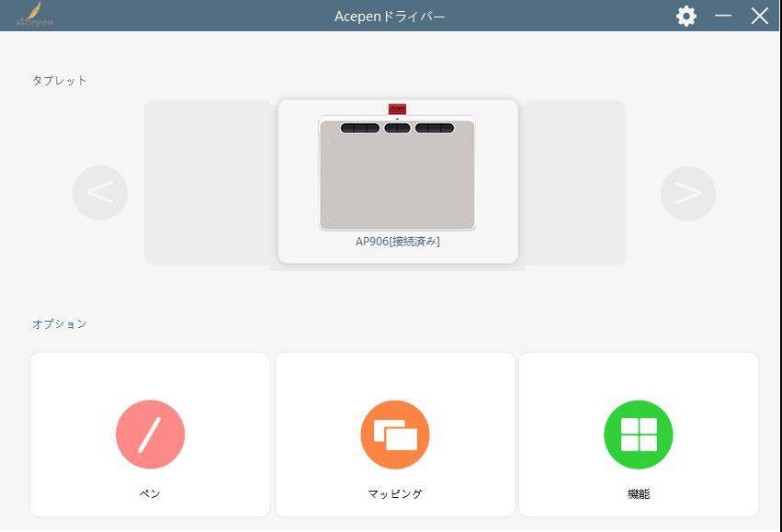
Task: Click the ペン option label
Action: click(x=150, y=493)
